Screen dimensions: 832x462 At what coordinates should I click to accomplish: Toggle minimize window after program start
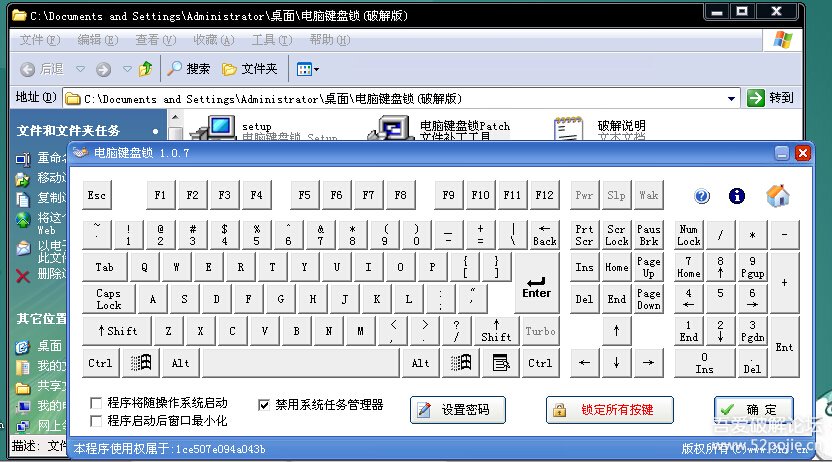click(97, 421)
